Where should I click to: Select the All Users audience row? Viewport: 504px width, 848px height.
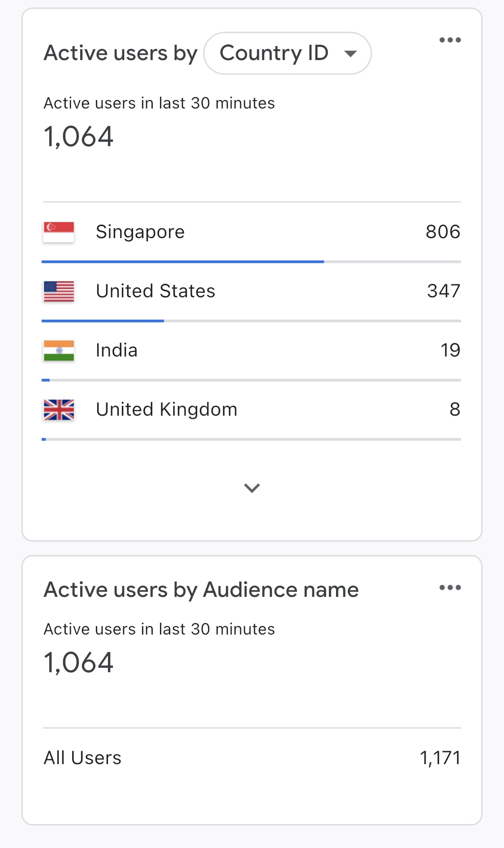252,758
